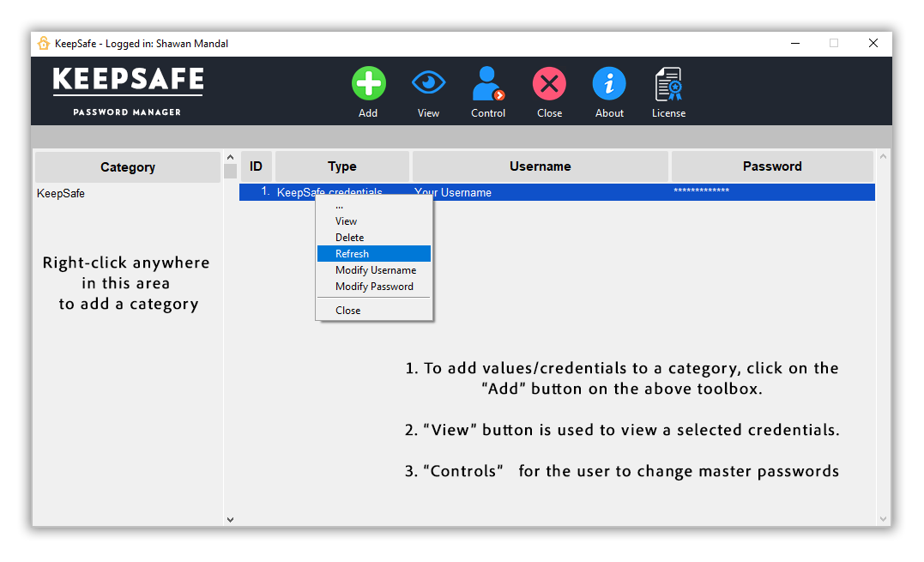Click the masked password asterisks cell

click(x=701, y=190)
